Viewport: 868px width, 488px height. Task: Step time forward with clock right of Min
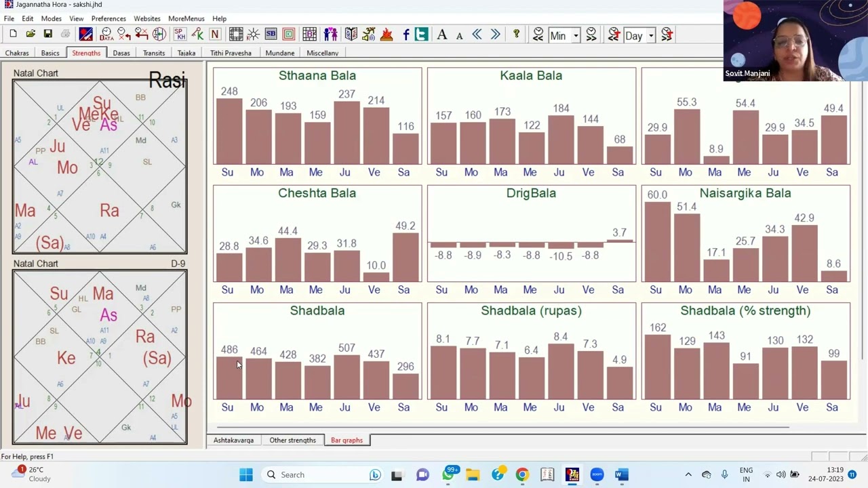click(591, 35)
